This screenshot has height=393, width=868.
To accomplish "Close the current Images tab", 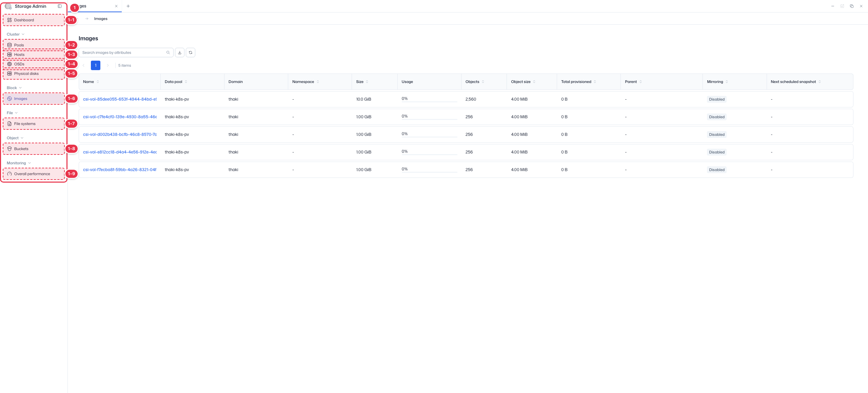I will (116, 6).
